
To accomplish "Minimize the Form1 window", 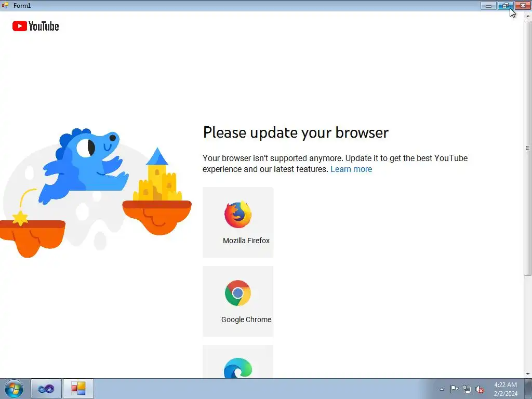I will click(x=488, y=5).
